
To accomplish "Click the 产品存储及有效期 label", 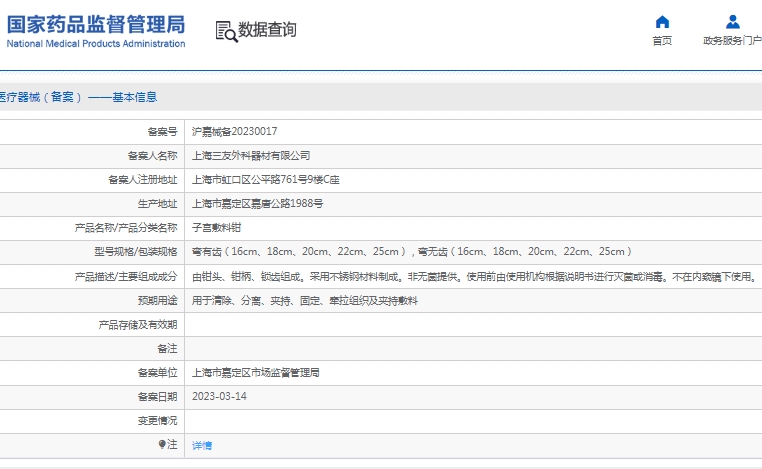I will 138,325.
